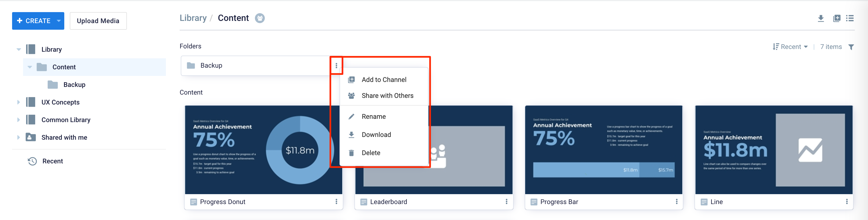Expand the UX Concepts library
The image size is (868, 220).
18,102
